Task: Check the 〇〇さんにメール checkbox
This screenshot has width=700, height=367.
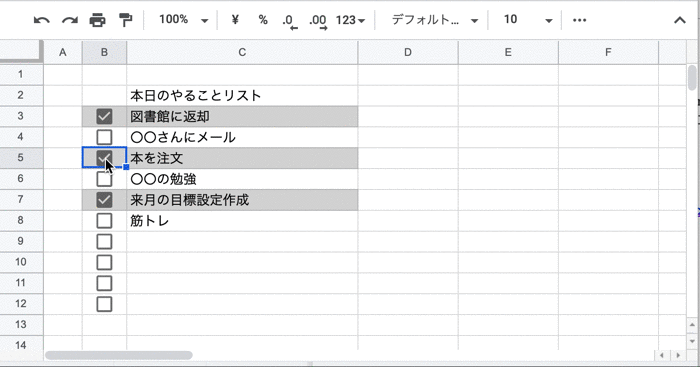Action: (x=104, y=137)
